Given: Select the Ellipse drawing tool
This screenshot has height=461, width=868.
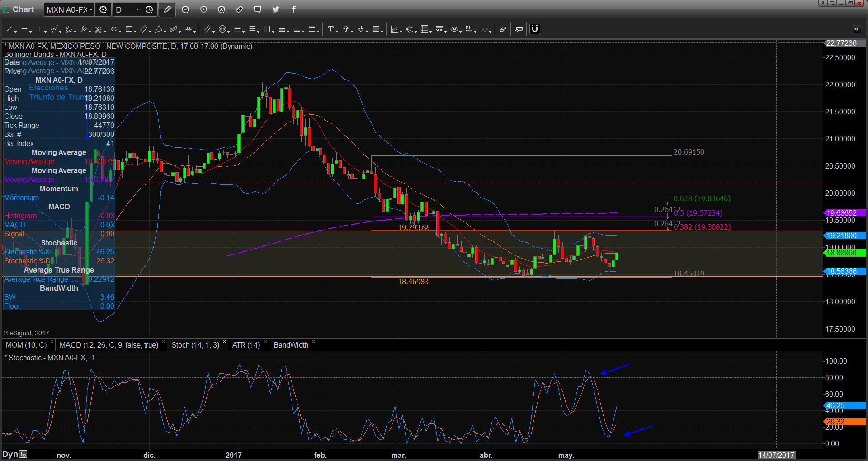Looking at the screenshot, I should point(114,29).
